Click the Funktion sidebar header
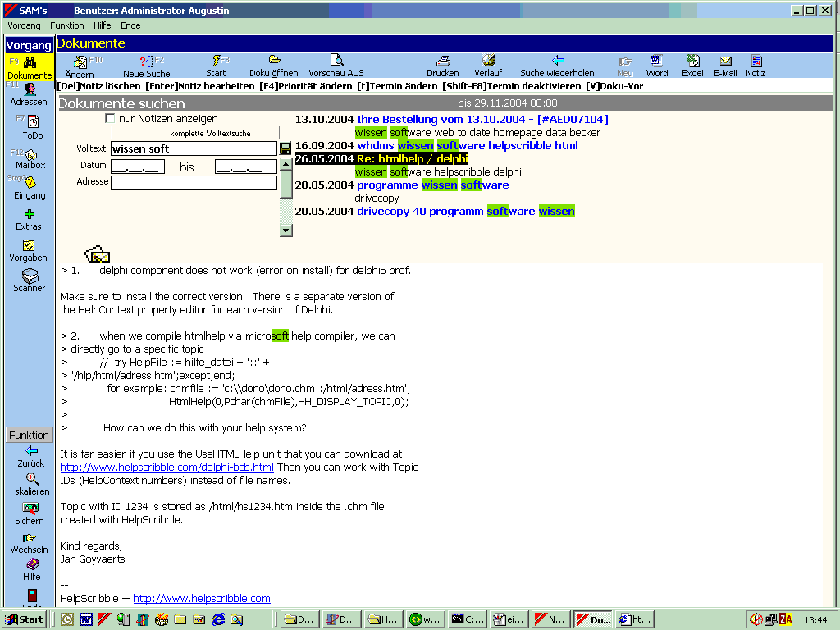 (x=29, y=435)
